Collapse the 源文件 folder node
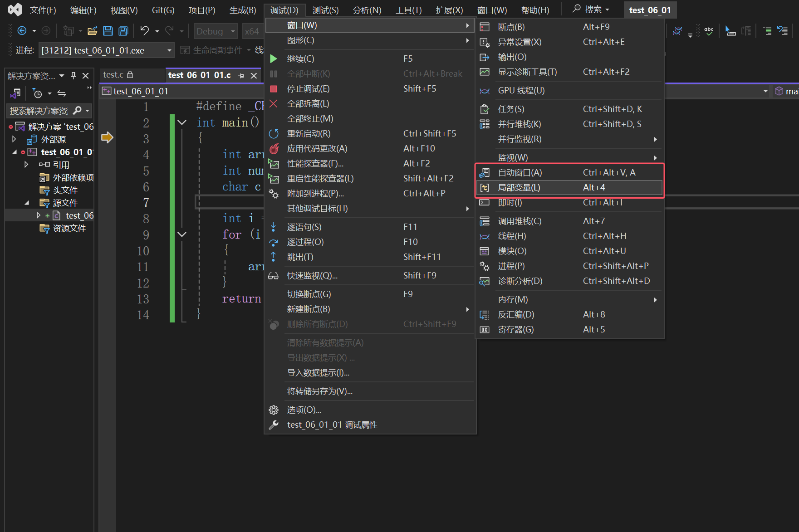The height and width of the screenshot is (532, 799). [x=27, y=203]
